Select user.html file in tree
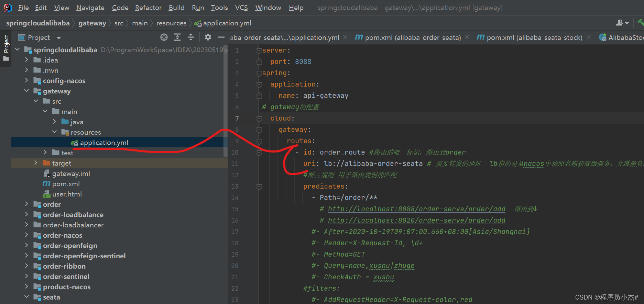This screenshot has height=304, width=644. 67,194
